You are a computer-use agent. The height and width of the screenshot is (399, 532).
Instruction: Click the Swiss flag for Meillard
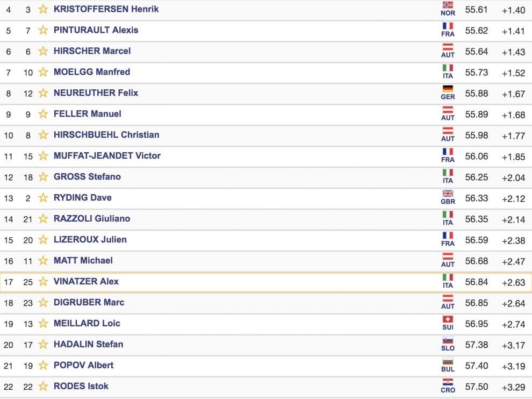pos(448,319)
